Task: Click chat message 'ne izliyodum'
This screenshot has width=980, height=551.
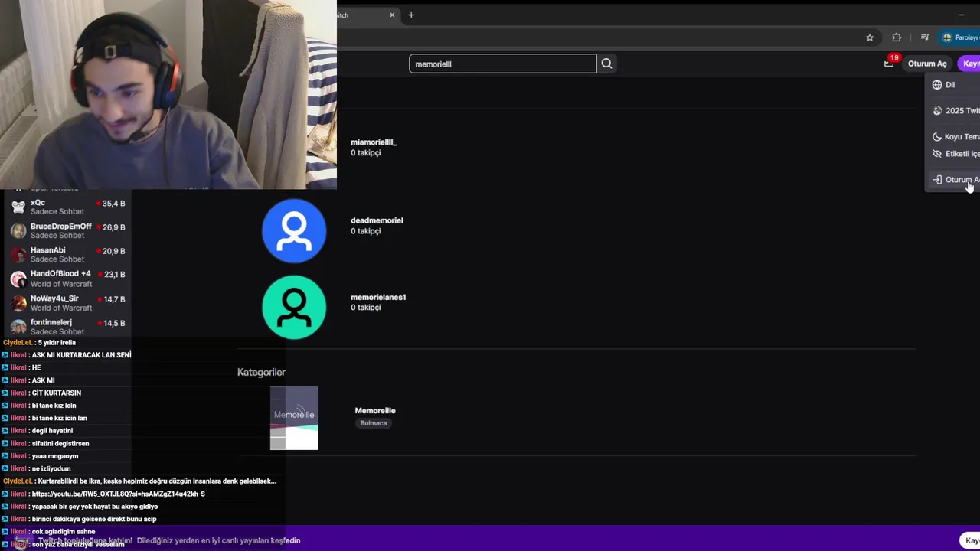Action: [51, 469]
